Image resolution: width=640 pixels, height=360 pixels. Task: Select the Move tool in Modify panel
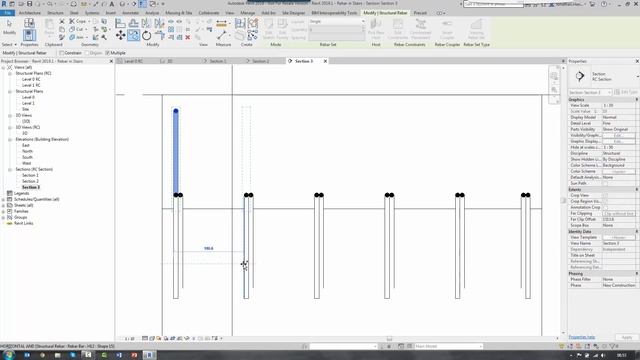pos(120,36)
